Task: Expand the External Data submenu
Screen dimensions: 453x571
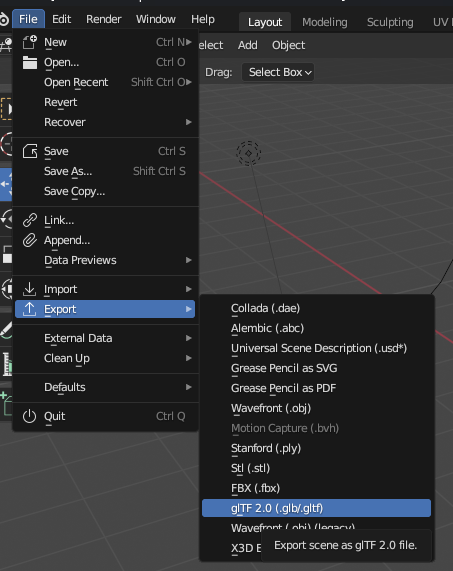Action: click(x=105, y=338)
